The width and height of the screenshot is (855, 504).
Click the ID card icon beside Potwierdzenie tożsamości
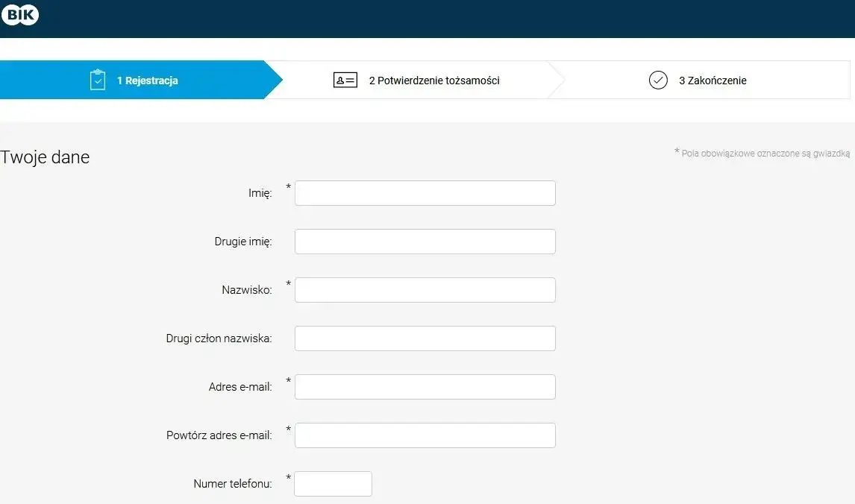click(x=345, y=80)
